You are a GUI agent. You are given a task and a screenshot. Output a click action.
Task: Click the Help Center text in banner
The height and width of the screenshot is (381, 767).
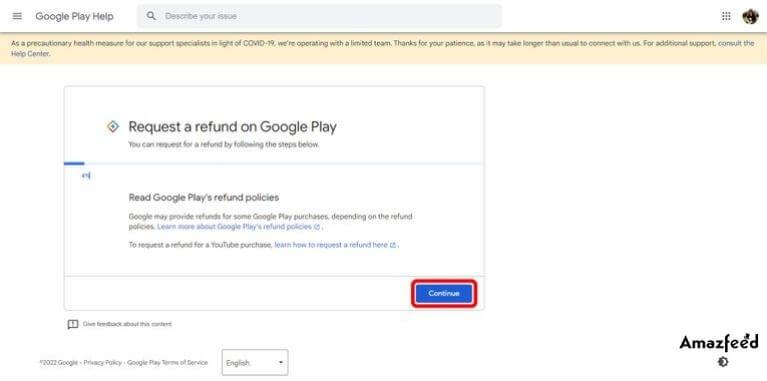click(30, 54)
